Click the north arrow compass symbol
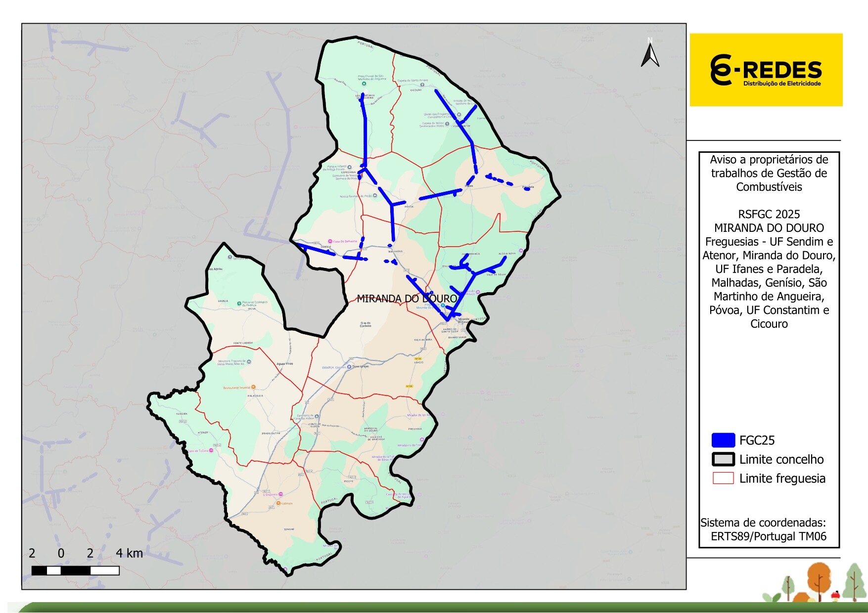Screen dimensions: 868x613 pos(650,53)
